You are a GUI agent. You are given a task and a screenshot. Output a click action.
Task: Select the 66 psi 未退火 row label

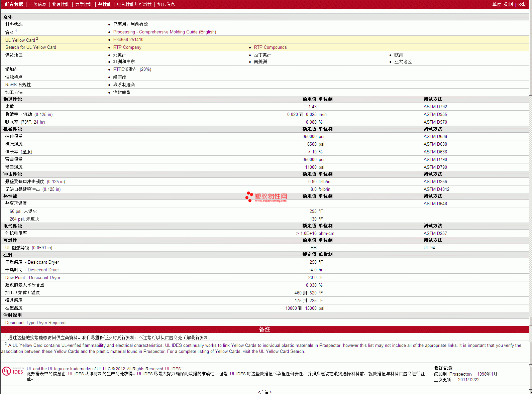[x=23, y=211]
